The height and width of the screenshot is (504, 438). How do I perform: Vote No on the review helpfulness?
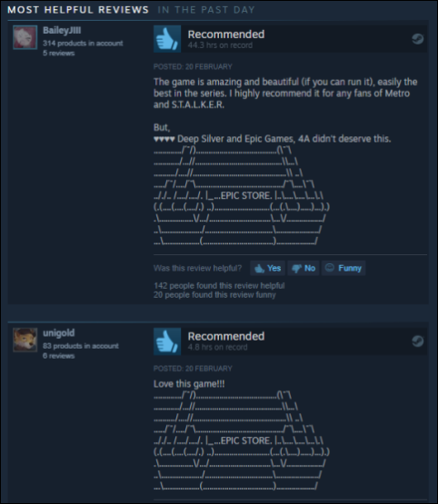coord(304,268)
